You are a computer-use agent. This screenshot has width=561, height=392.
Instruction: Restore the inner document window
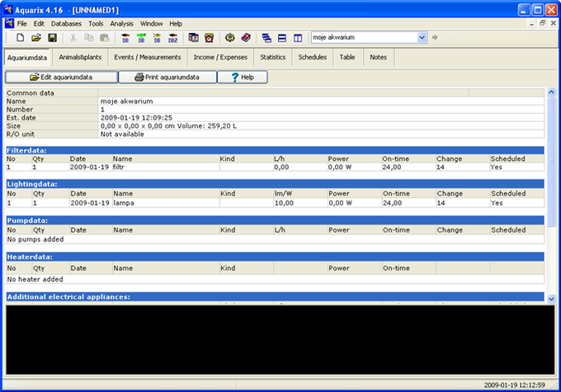click(x=542, y=23)
